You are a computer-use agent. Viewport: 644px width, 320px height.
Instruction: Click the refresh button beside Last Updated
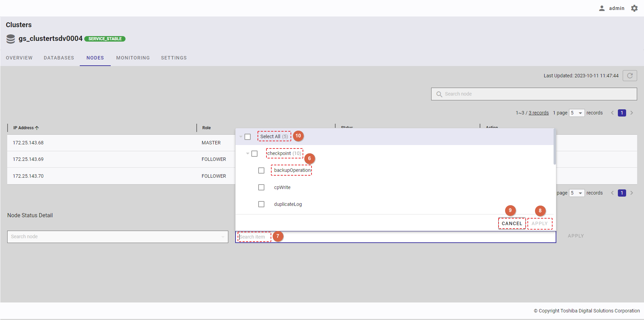pyautogui.click(x=630, y=76)
